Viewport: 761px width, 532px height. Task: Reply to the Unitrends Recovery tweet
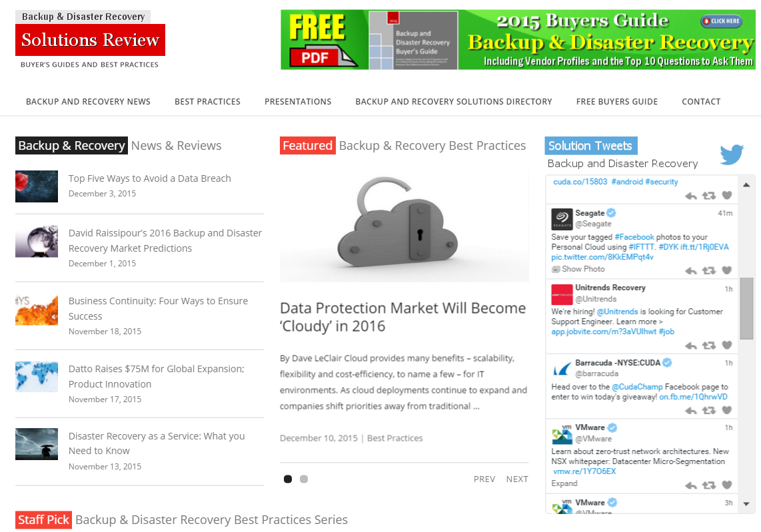tap(690, 346)
